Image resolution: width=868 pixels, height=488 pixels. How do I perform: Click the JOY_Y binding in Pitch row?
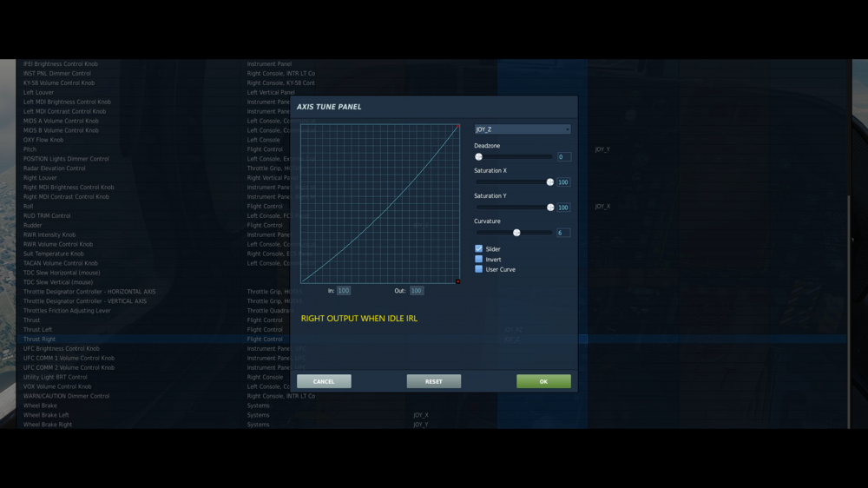(x=602, y=149)
